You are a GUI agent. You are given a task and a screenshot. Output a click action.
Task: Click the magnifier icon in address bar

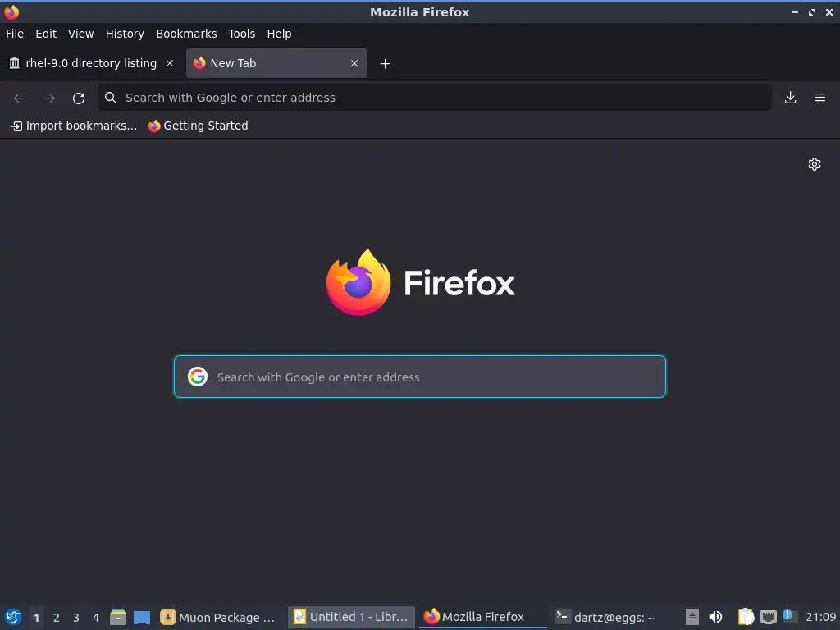[111, 98]
